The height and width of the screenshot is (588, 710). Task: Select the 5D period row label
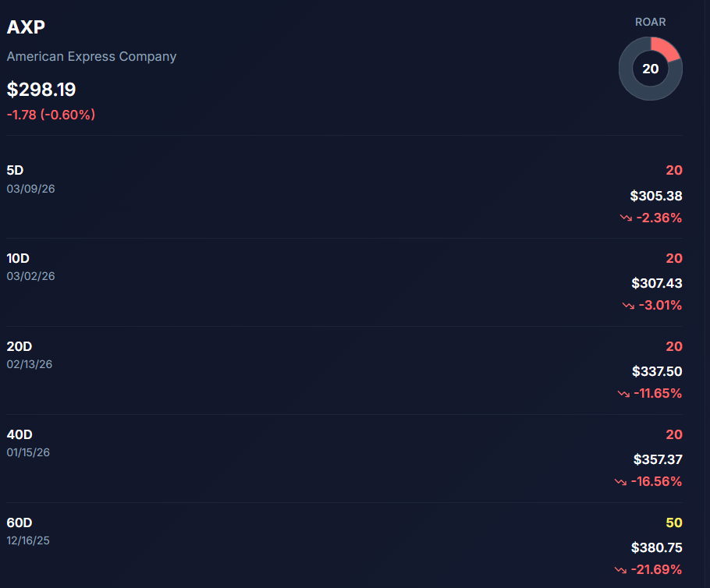click(16, 170)
